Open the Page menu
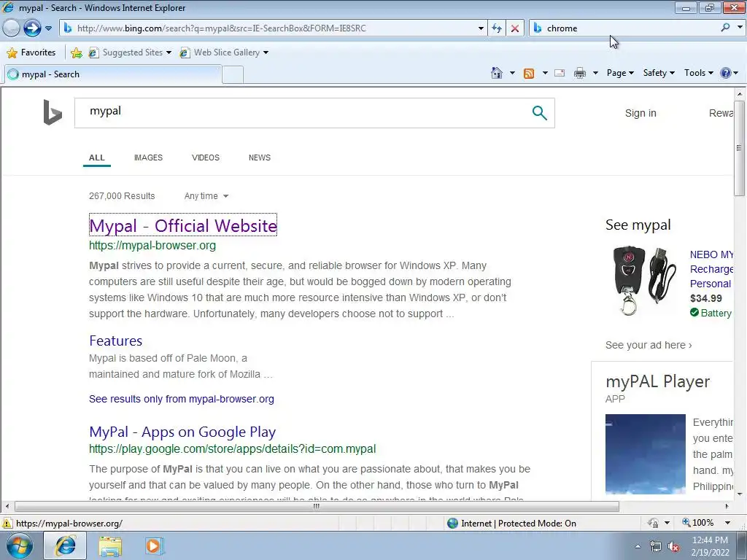The width and height of the screenshot is (747, 560). point(620,73)
